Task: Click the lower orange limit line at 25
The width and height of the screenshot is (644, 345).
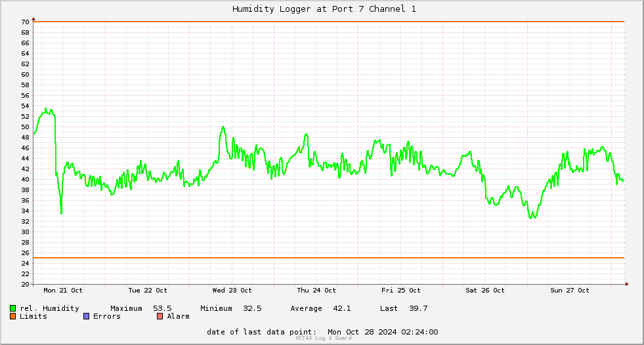Action: click(x=329, y=258)
